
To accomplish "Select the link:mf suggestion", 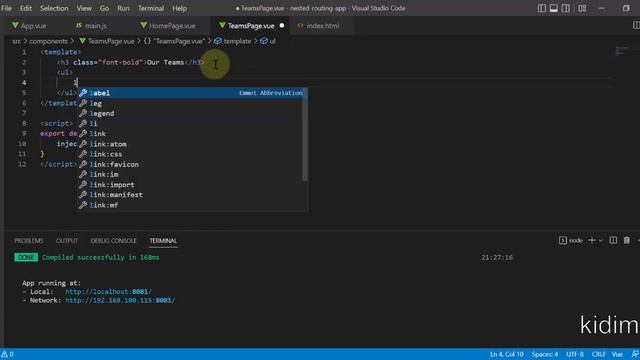I will tap(190, 205).
